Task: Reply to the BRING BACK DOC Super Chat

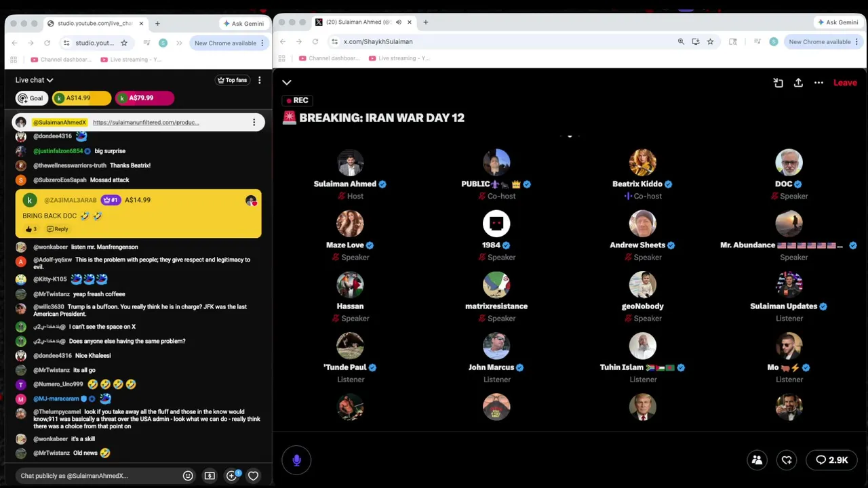Action: (x=57, y=229)
